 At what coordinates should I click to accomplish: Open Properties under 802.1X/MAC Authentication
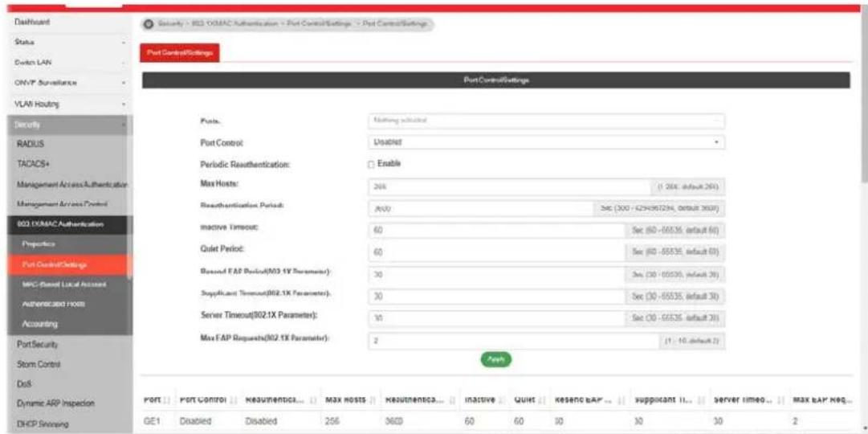(67, 244)
